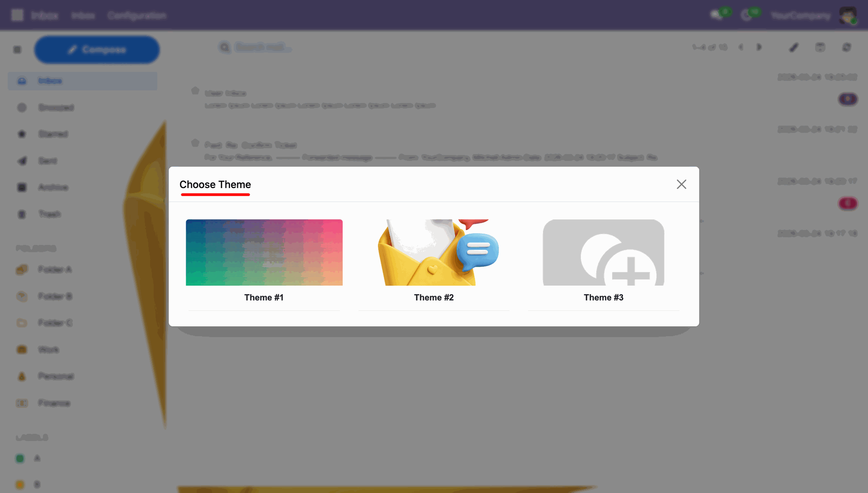Open the Sent folder paper-plane icon in sidebar
The image size is (868, 493).
click(x=22, y=160)
